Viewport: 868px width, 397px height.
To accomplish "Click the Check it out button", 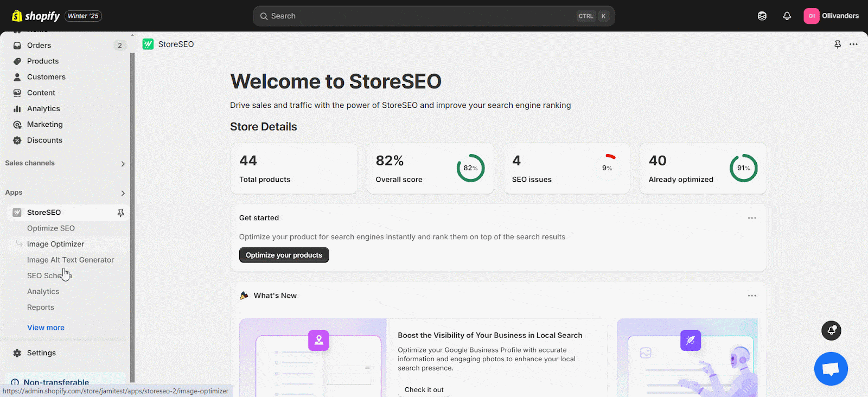I will 424,389.
